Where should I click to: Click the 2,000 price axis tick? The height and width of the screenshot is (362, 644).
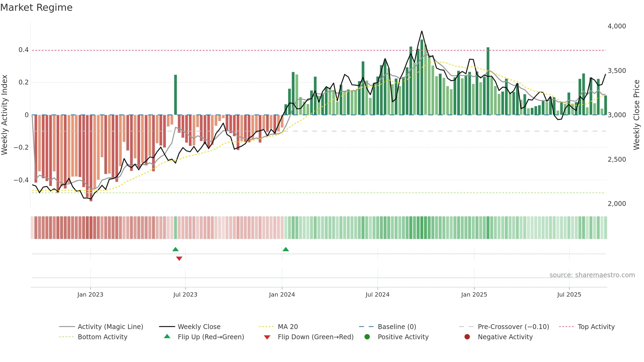coord(617,204)
